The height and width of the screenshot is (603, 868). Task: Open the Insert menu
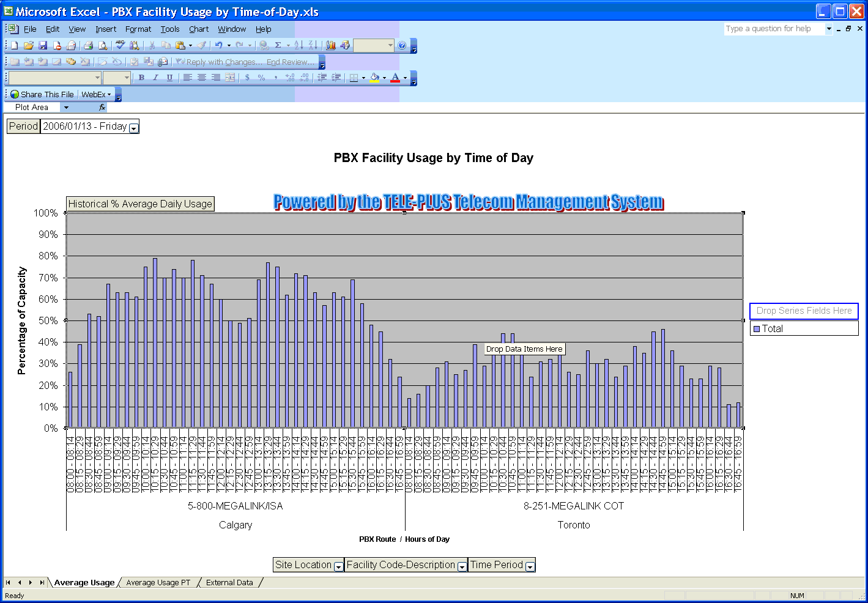[x=106, y=29]
